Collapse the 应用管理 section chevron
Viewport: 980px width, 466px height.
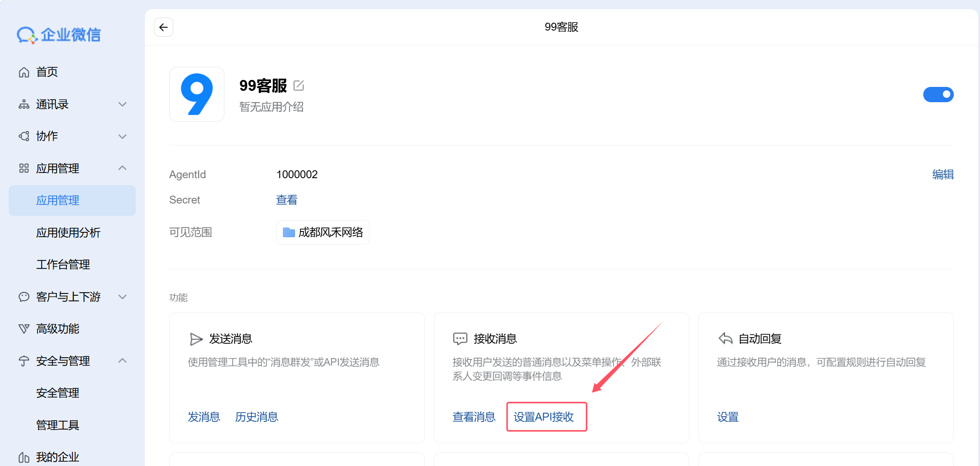(x=123, y=168)
